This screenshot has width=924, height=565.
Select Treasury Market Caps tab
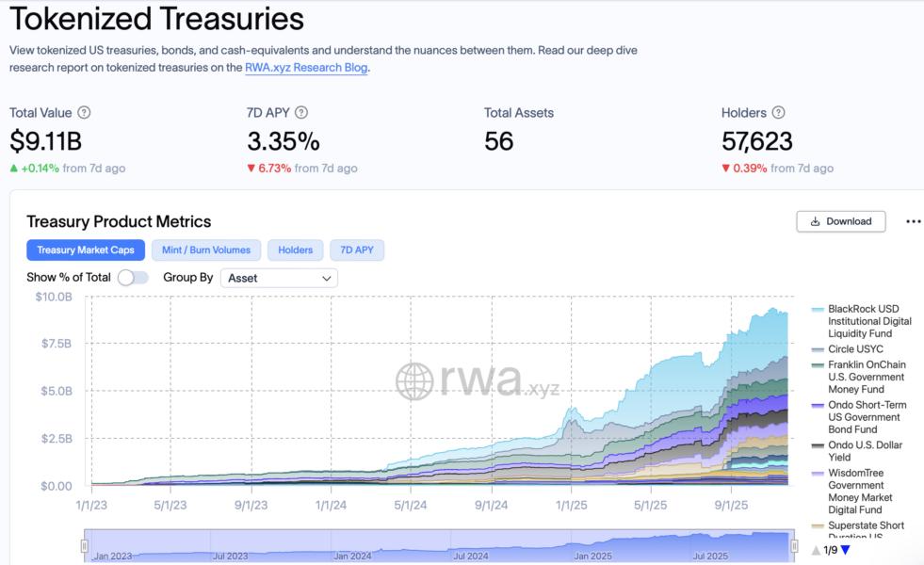coord(86,250)
